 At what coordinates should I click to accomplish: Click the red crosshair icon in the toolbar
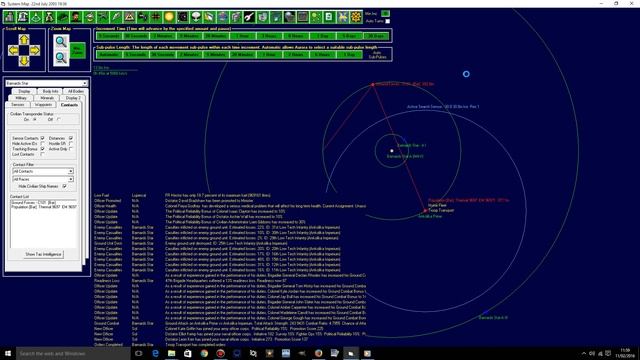click(x=156, y=17)
